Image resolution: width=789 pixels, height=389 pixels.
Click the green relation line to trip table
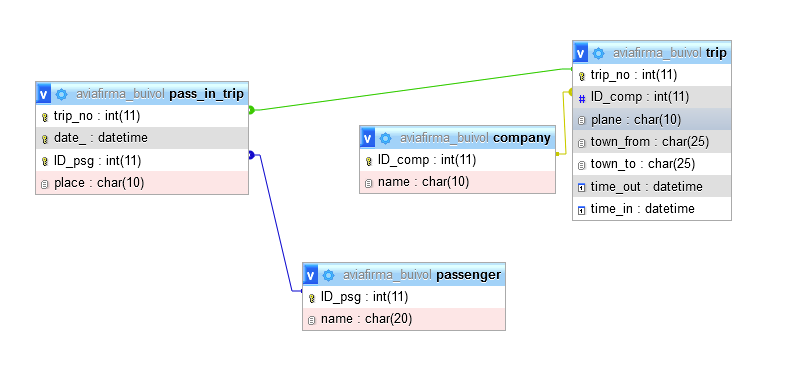(410, 90)
